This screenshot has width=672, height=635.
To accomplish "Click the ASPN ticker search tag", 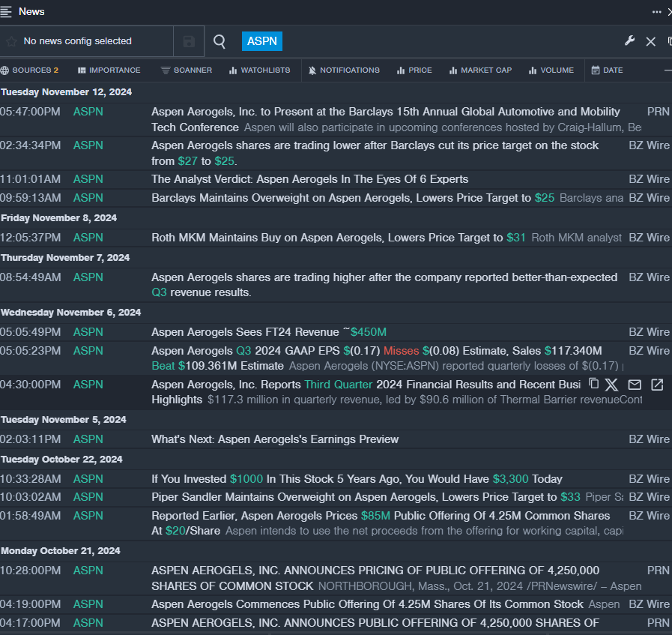I will [x=262, y=41].
